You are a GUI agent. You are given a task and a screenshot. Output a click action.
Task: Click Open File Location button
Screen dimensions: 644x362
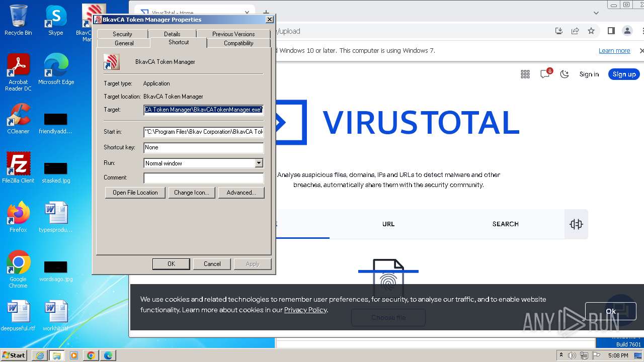135,193
